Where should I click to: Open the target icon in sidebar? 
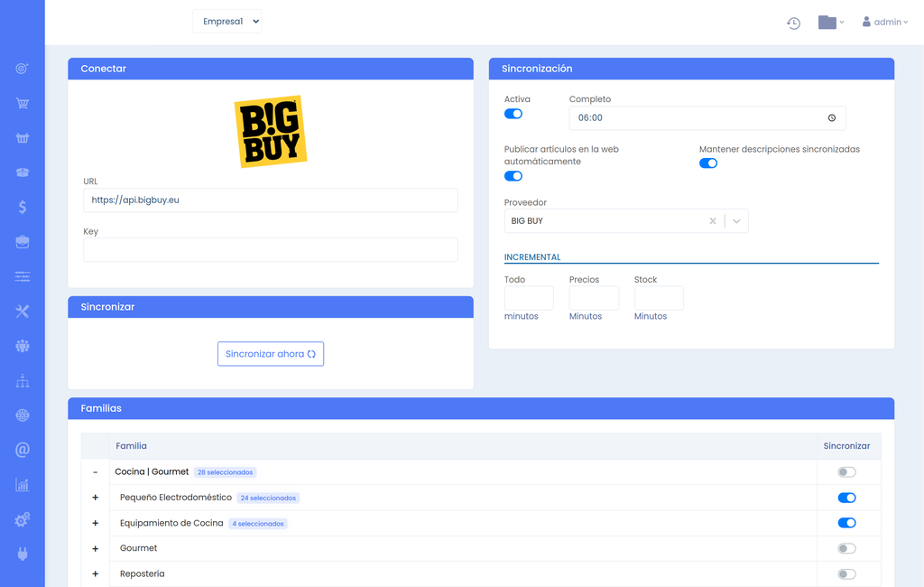click(x=22, y=69)
